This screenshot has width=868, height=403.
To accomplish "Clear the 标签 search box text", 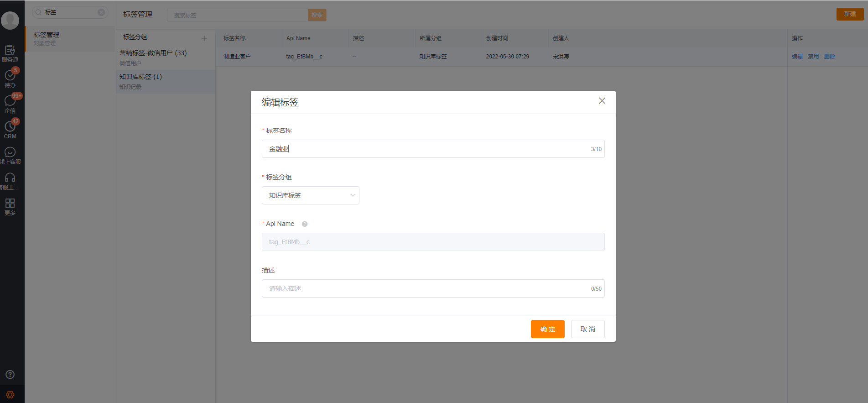I will pos(101,12).
